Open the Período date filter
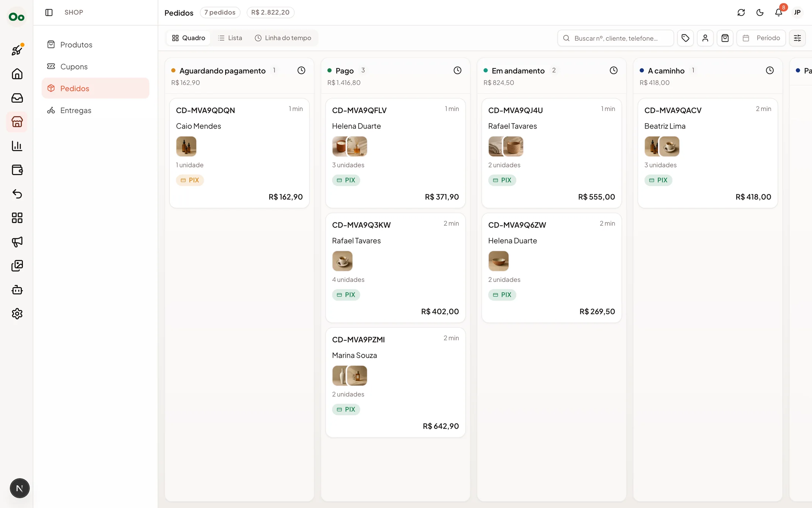Viewport: 812px width, 508px height. 761,38
